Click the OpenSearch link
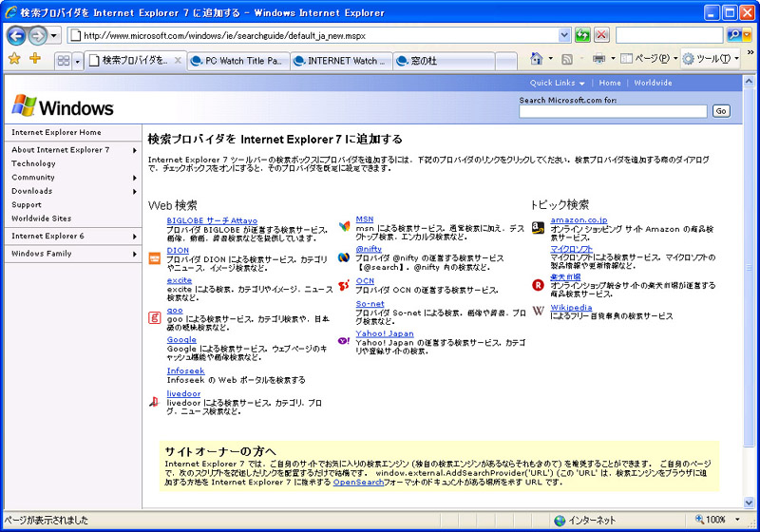The image size is (760, 532). coord(358,482)
